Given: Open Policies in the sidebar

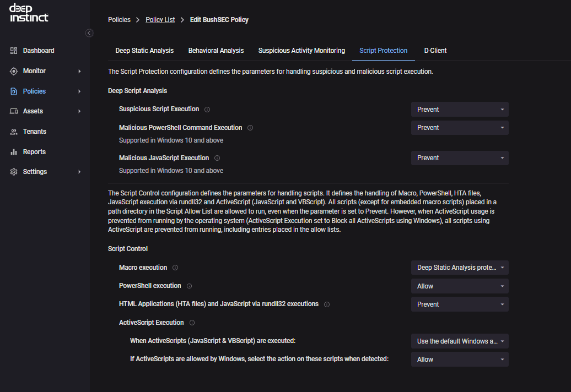Looking at the screenshot, I should (34, 91).
